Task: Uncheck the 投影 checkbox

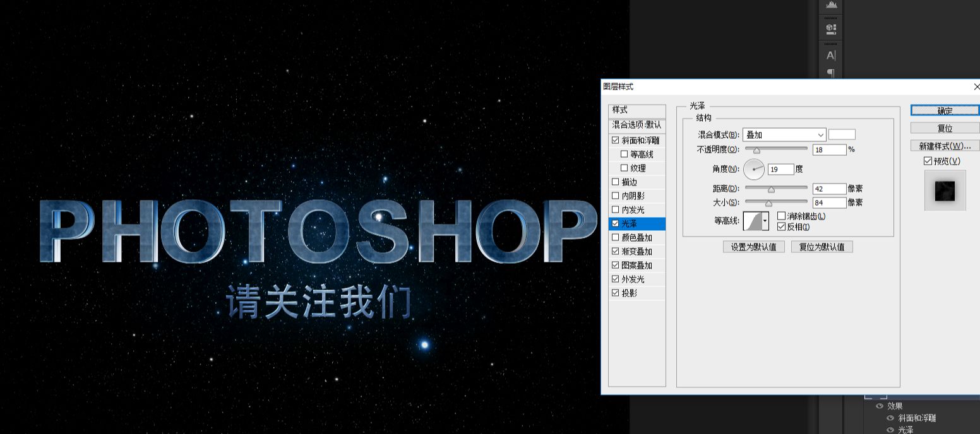Action: pos(616,293)
